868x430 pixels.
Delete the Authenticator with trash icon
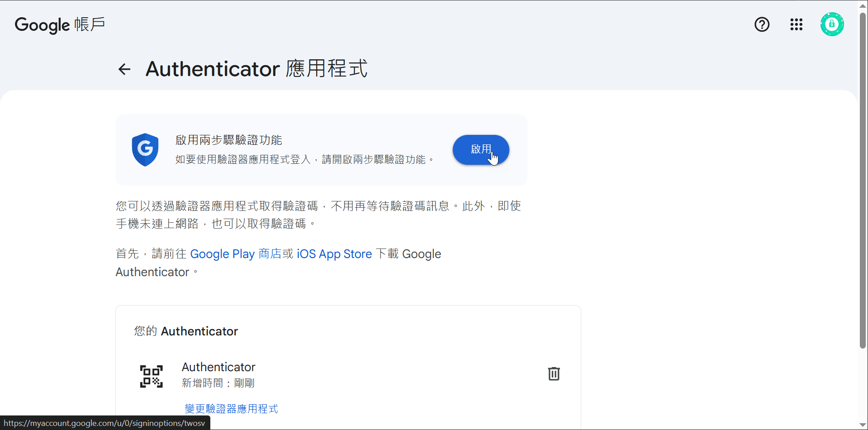click(554, 374)
